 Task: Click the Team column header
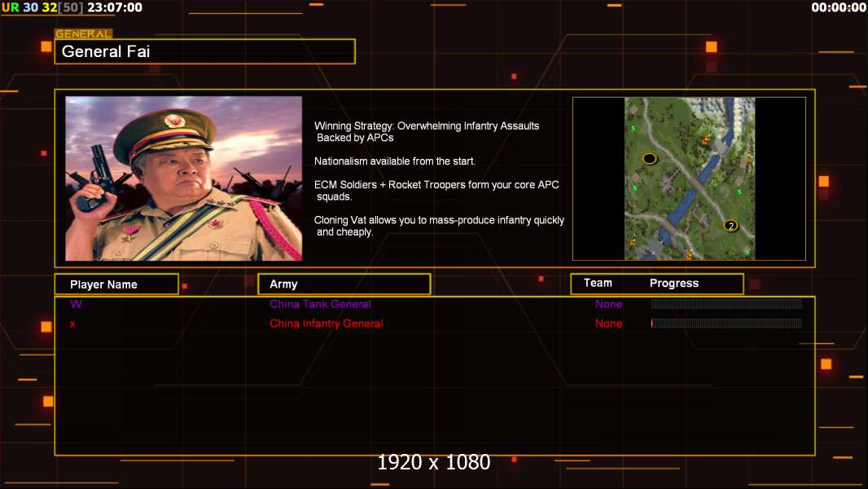click(598, 283)
